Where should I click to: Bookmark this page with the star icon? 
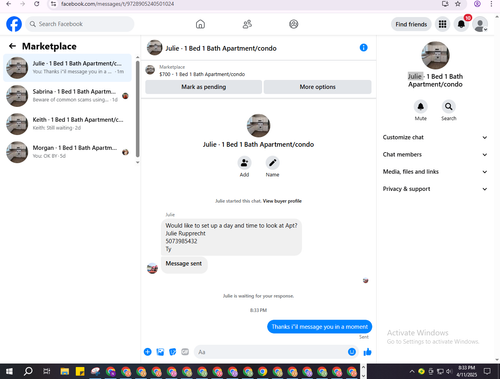[x=458, y=4]
